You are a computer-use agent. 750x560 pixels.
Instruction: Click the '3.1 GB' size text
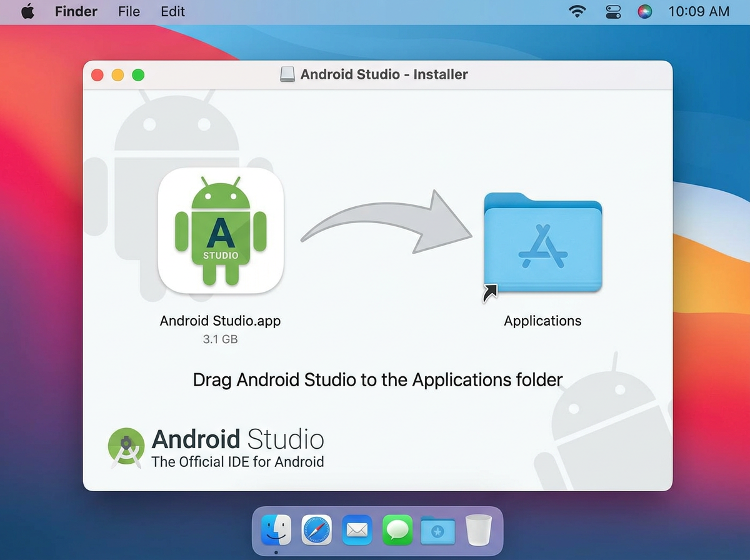pyautogui.click(x=220, y=339)
